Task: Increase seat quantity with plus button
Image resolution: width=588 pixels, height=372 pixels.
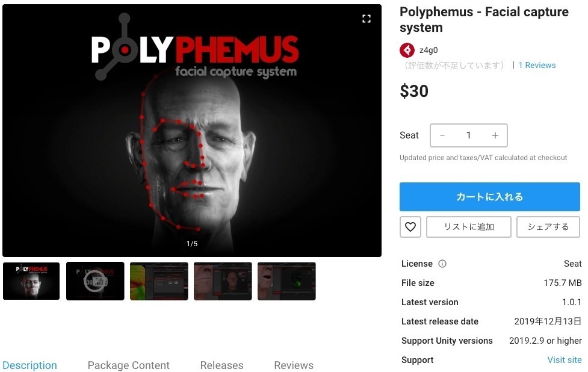Action: [x=495, y=135]
